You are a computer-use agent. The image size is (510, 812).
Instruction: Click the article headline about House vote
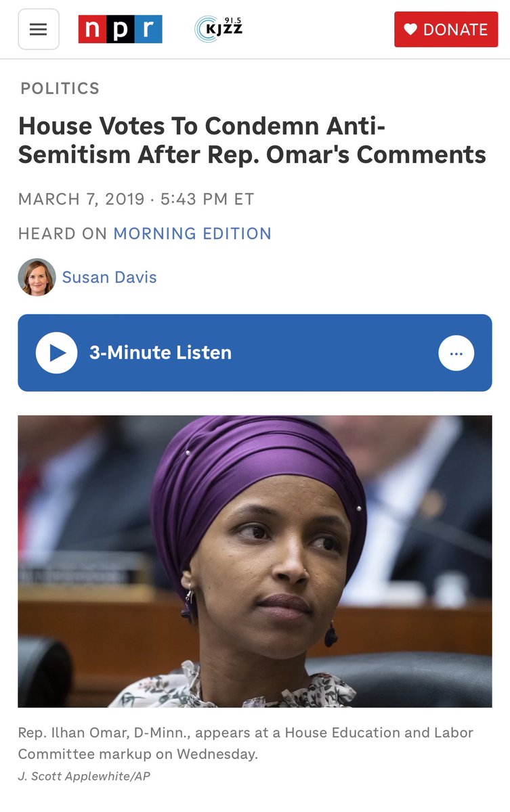point(252,140)
